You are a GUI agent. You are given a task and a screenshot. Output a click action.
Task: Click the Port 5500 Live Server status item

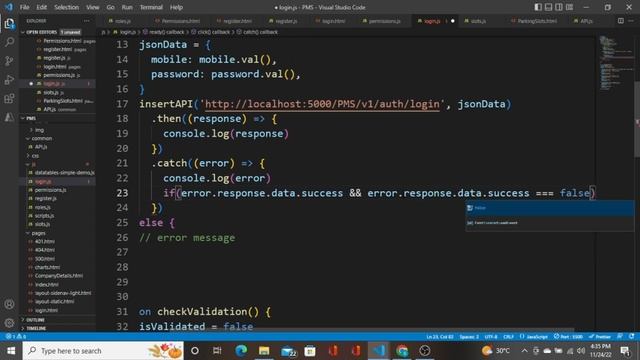tap(568, 337)
